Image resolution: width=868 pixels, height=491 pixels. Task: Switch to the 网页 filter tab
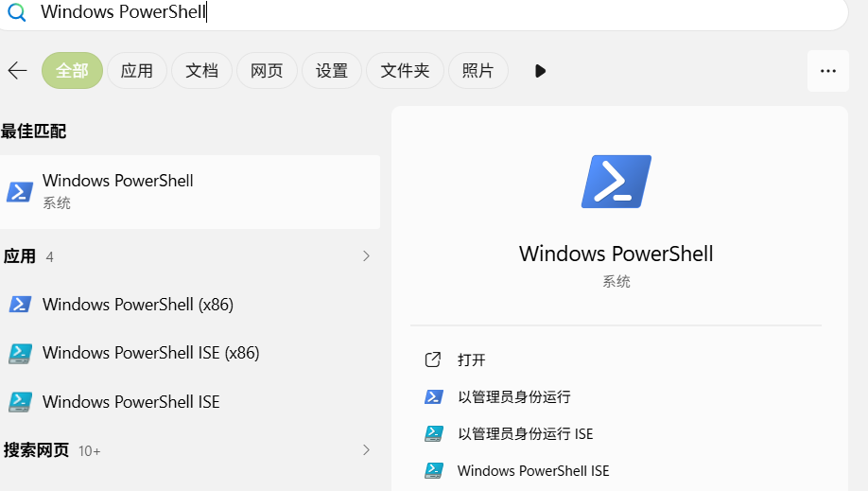(x=267, y=71)
